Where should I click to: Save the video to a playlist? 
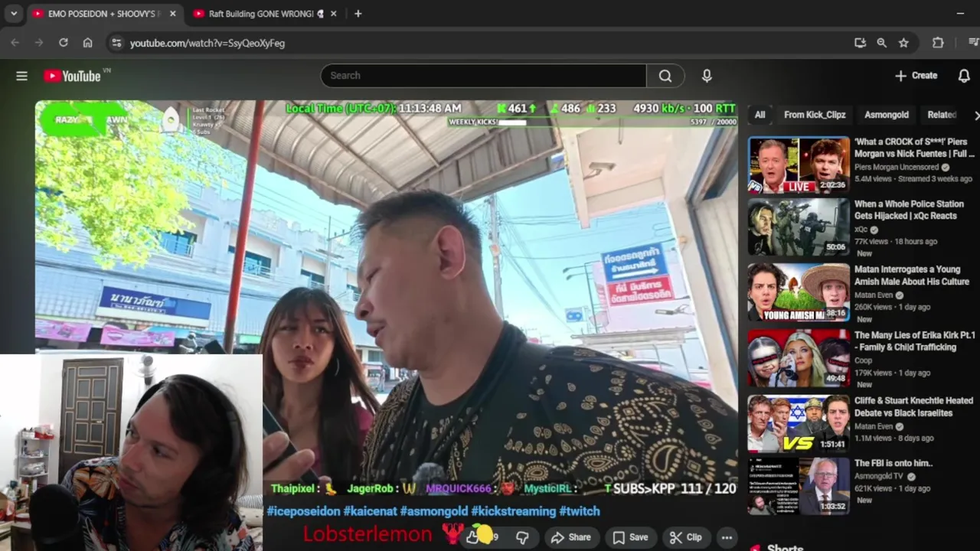click(630, 537)
